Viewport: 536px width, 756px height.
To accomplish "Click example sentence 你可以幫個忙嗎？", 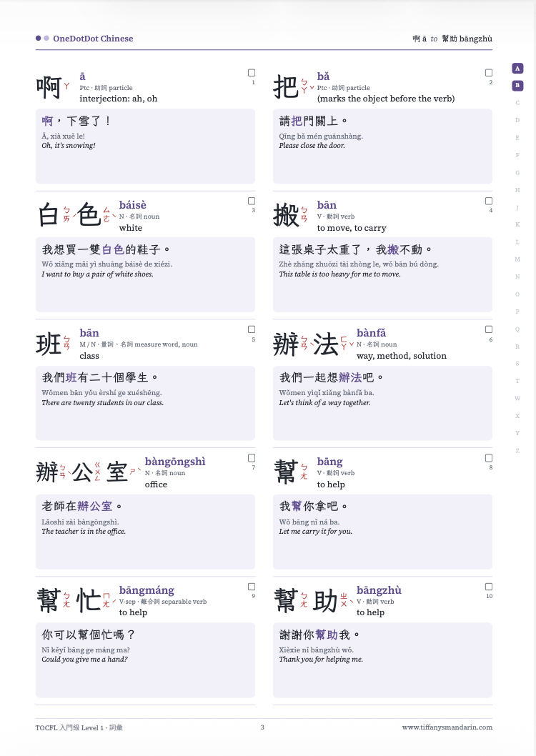I will pyautogui.click(x=88, y=635).
